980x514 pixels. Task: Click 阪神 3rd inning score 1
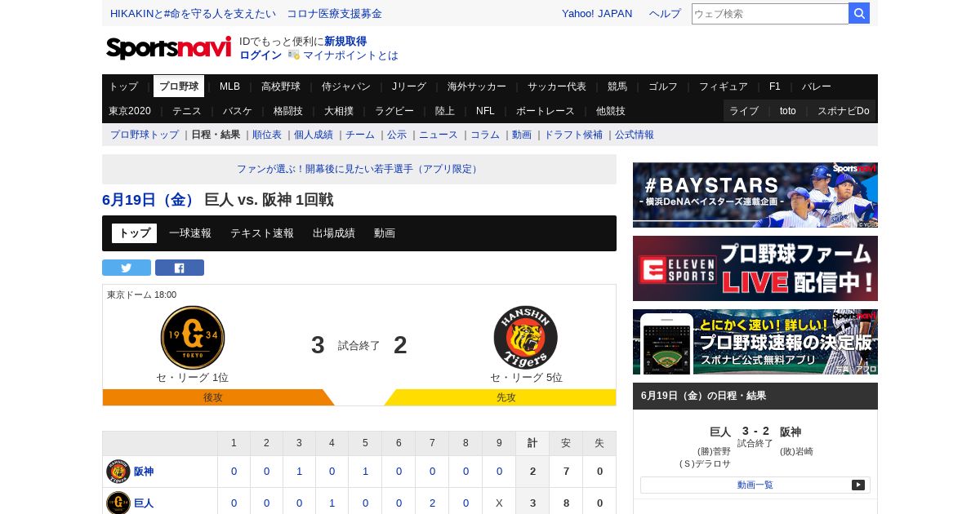pos(299,472)
